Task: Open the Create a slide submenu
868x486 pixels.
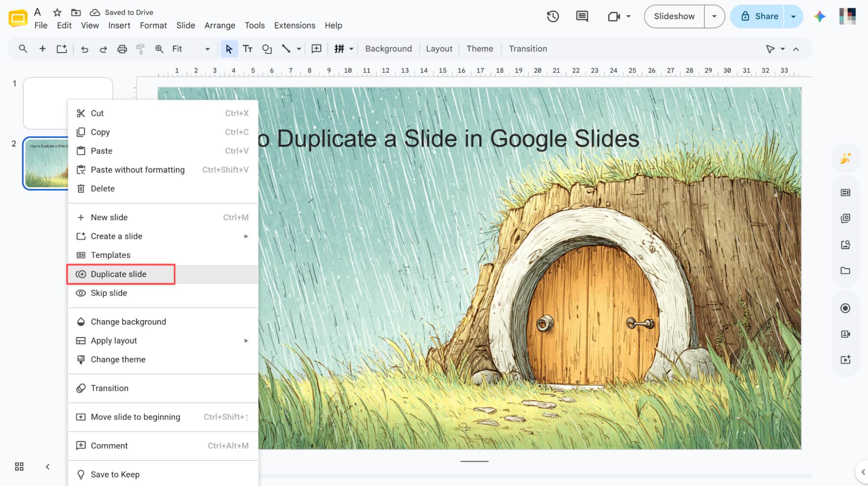Action: pyautogui.click(x=163, y=236)
